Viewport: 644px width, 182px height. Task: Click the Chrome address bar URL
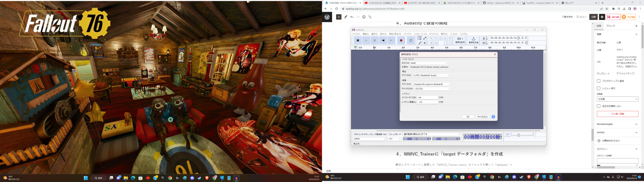pyautogui.click(x=375, y=9)
